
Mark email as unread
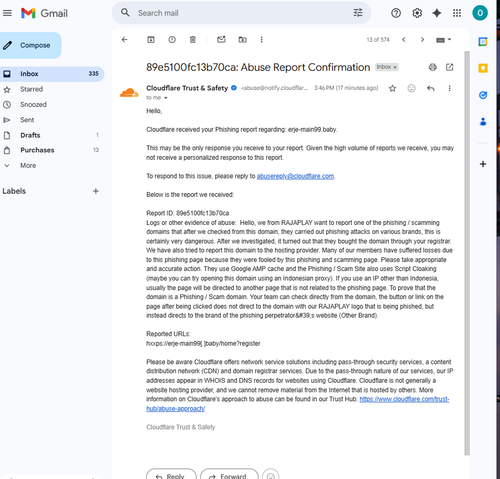(x=221, y=40)
